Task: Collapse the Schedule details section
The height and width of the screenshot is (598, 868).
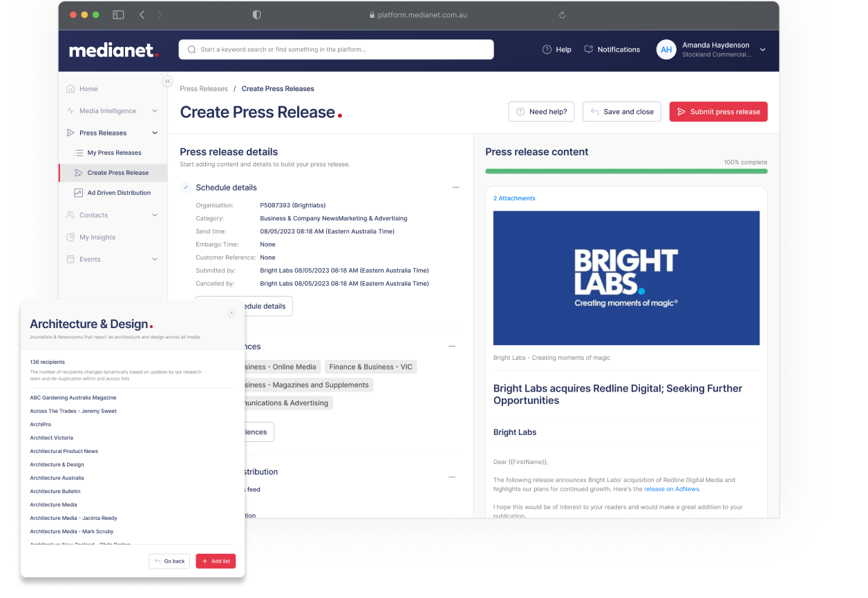Action: [455, 188]
